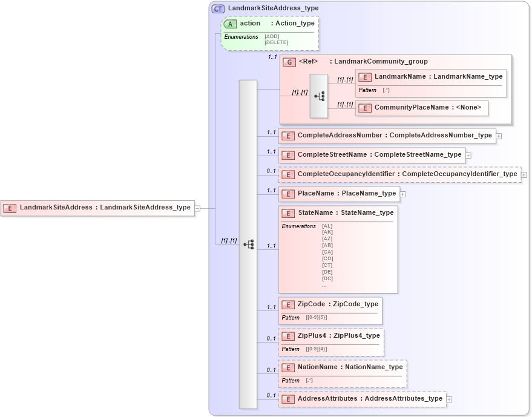Click the G icon of the <Ref> group
The width and height of the screenshot is (532, 417).
(290, 61)
